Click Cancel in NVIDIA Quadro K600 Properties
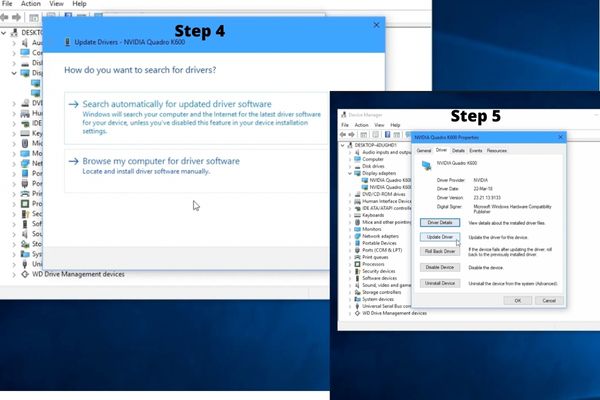The image size is (600, 400). [549, 300]
